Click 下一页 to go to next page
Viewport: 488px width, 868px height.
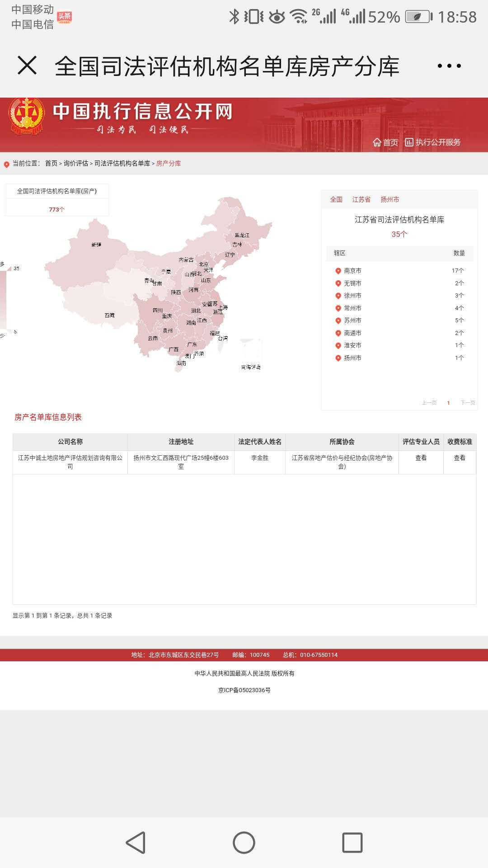click(468, 403)
